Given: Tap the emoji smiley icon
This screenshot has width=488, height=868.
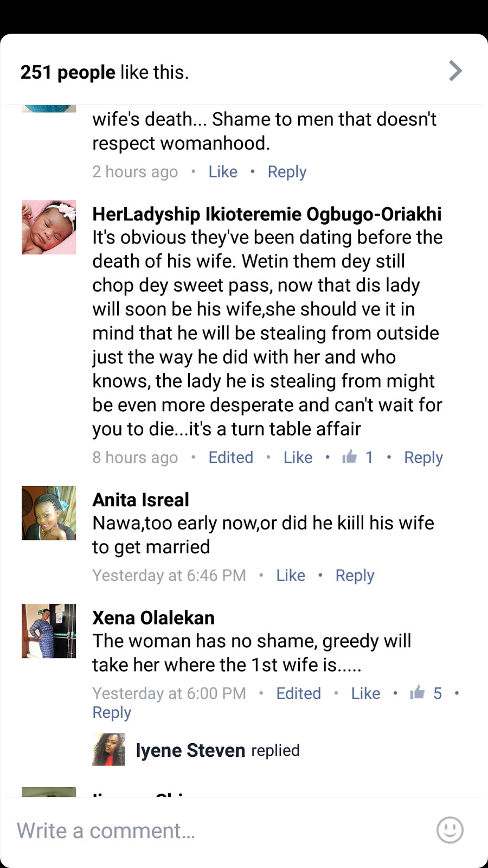Looking at the screenshot, I should (x=450, y=830).
